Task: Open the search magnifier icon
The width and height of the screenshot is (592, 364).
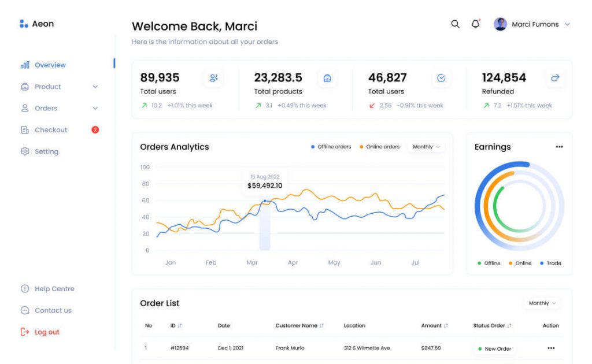Action: pyautogui.click(x=455, y=24)
